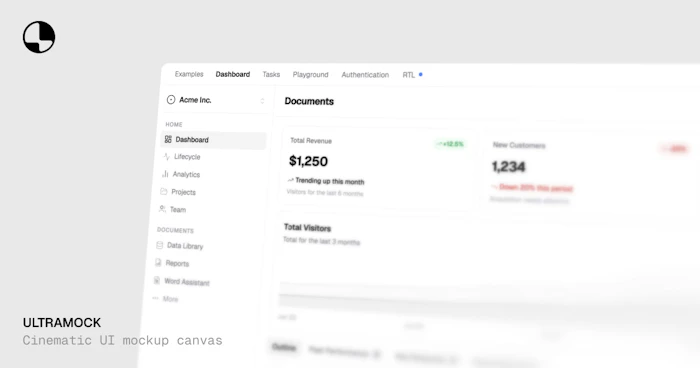Click the Analytics bar chart icon
Image resolution: width=700 pixels, height=368 pixels.
click(x=165, y=174)
